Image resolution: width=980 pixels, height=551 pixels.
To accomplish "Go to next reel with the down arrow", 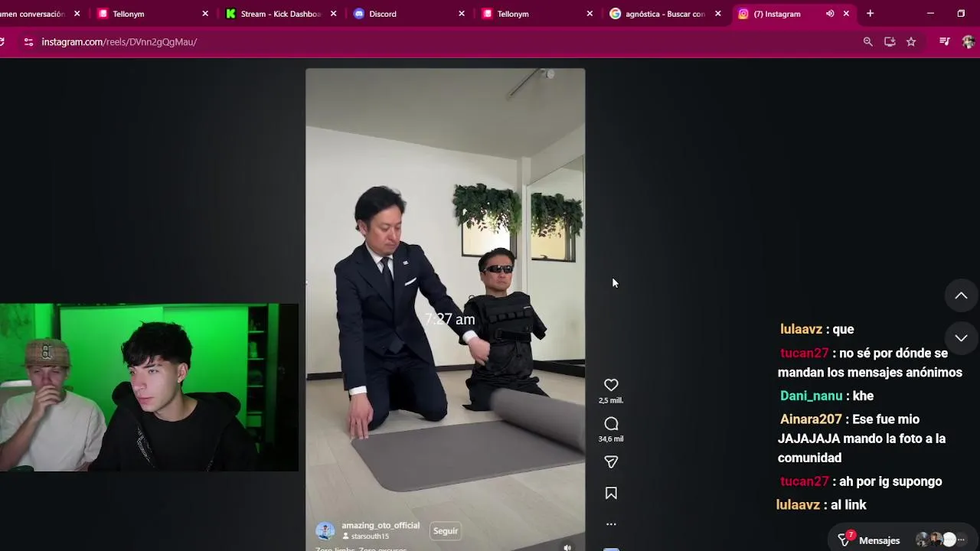I will point(961,338).
